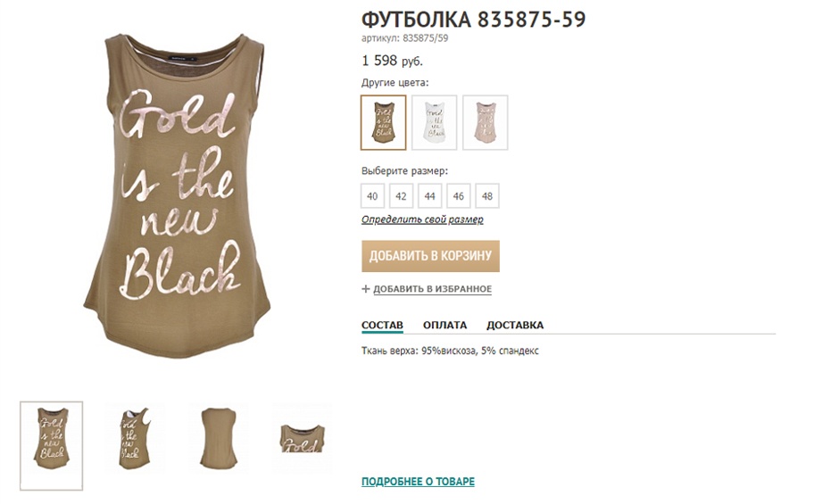Show the side view thumbnail
The image size is (814, 504).
[x=135, y=439]
